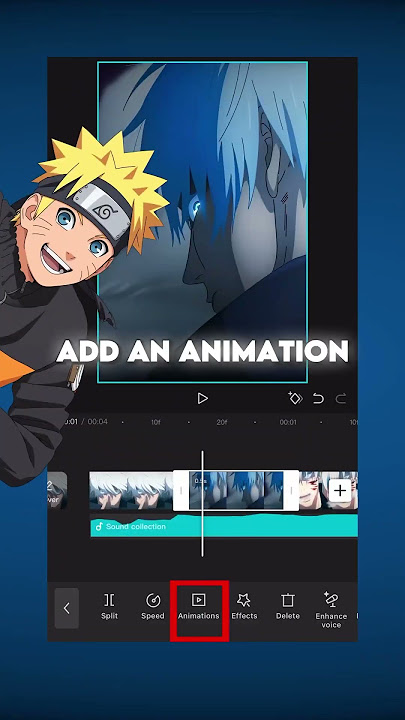This screenshot has width=405, height=720.
Task: Redo the last edit
Action: [341, 399]
